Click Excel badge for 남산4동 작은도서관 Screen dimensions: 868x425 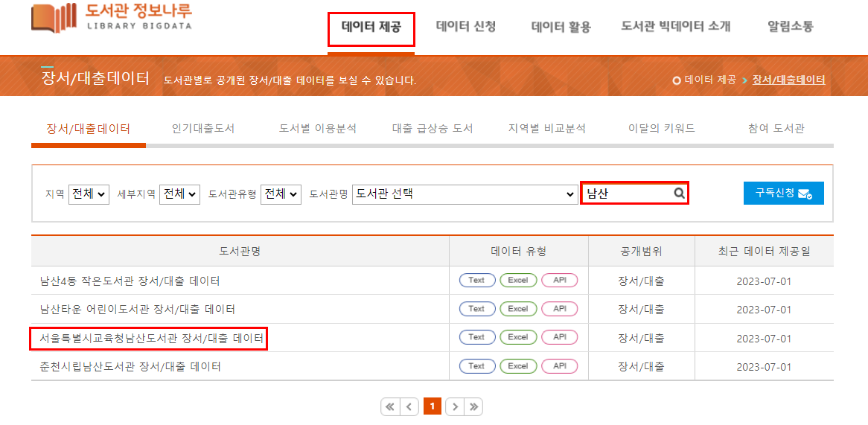518,280
